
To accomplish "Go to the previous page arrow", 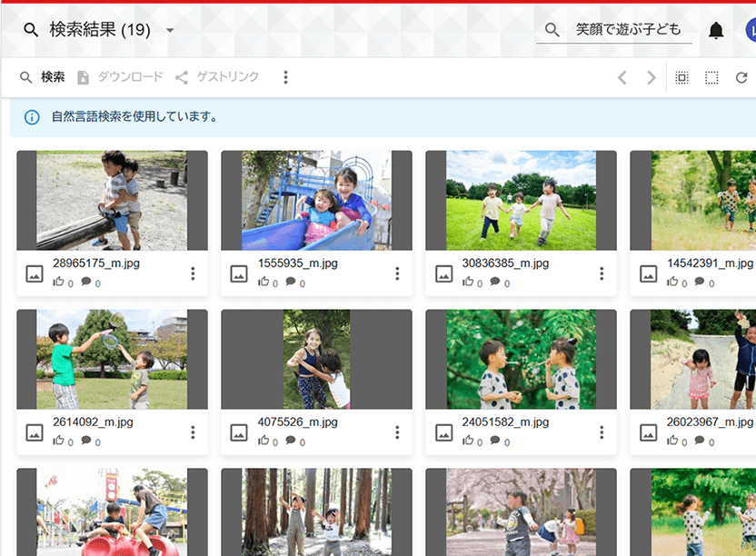I will coord(622,77).
